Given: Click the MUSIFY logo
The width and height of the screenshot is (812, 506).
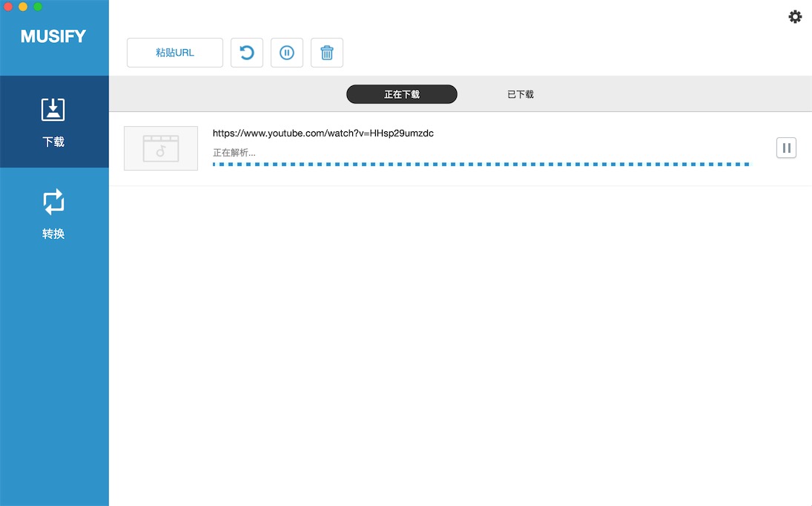Looking at the screenshot, I should pos(53,36).
